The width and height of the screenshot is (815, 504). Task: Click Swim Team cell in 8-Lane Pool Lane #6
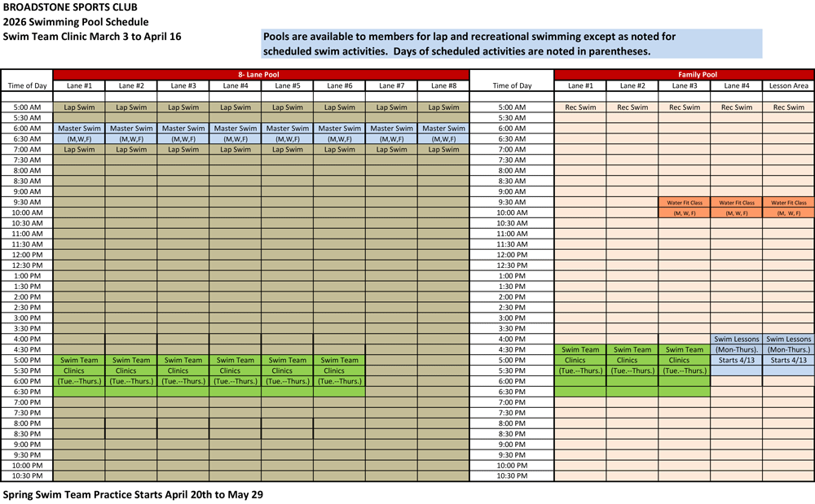pos(339,360)
